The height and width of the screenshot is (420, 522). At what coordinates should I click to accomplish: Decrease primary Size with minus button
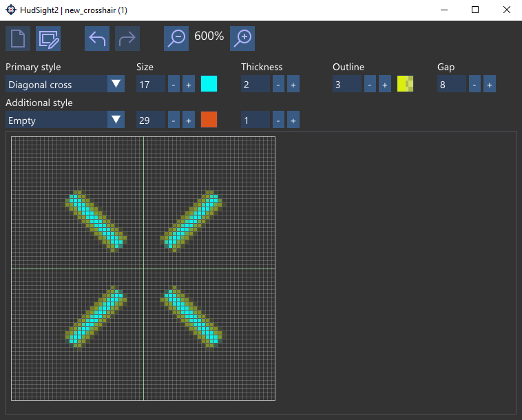tap(173, 85)
